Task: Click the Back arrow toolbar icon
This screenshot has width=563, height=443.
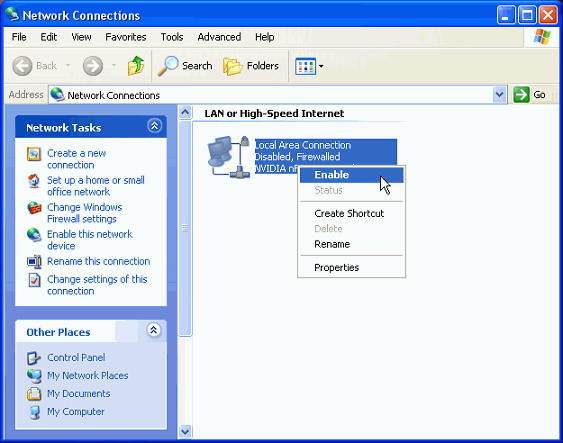Action: [22, 66]
